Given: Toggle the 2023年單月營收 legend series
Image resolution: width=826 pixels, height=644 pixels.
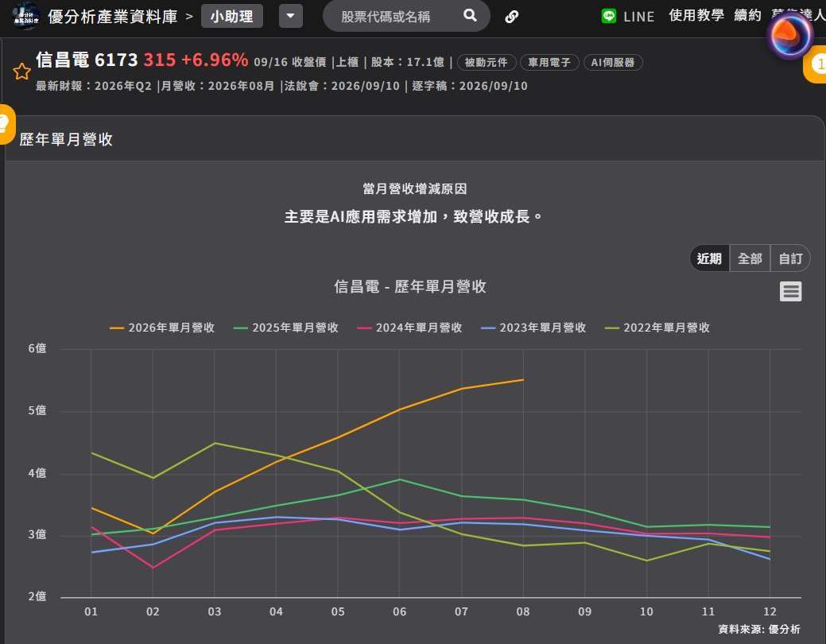Looking at the screenshot, I should click(x=533, y=328).
